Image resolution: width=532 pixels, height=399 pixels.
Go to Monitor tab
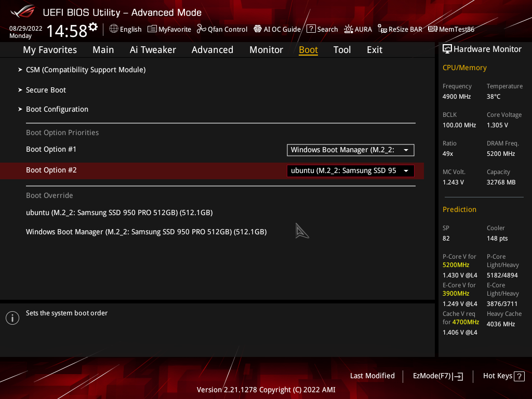tap(267, 50)
